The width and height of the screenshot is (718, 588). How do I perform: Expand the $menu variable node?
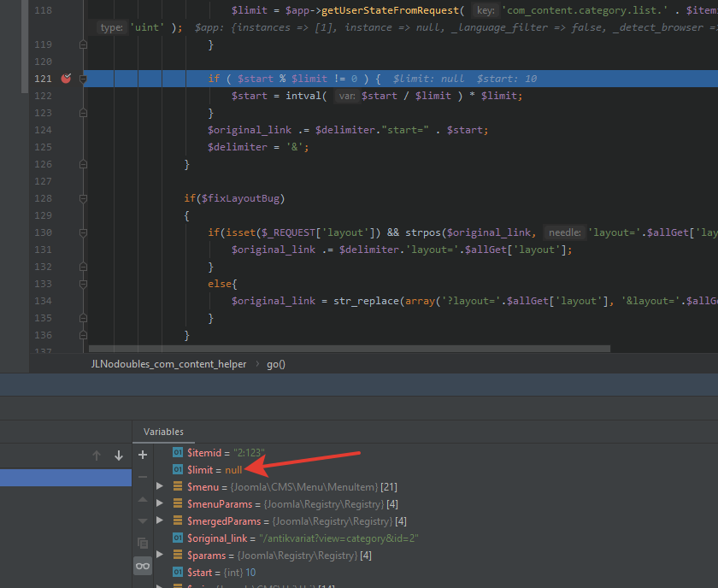click(x=160, y=486)
